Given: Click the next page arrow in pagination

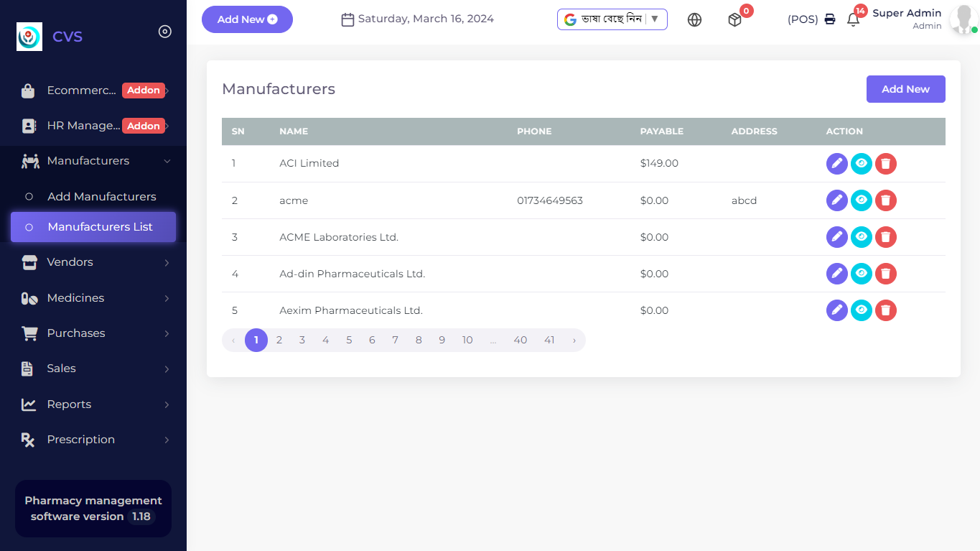Looking at the screenshot, I should [x=574, y=341].
